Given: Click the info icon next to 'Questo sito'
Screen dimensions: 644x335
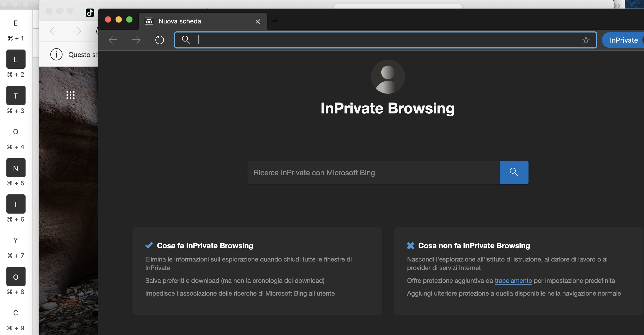Looking at the screenshot, I should (x=56, y=54).
